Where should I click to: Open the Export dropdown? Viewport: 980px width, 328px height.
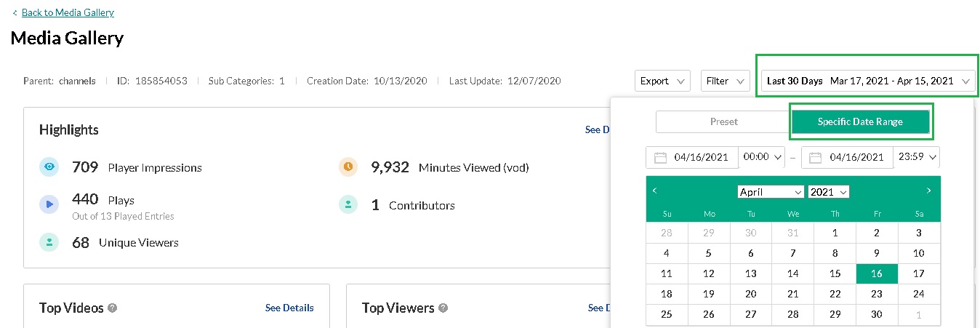662,81
